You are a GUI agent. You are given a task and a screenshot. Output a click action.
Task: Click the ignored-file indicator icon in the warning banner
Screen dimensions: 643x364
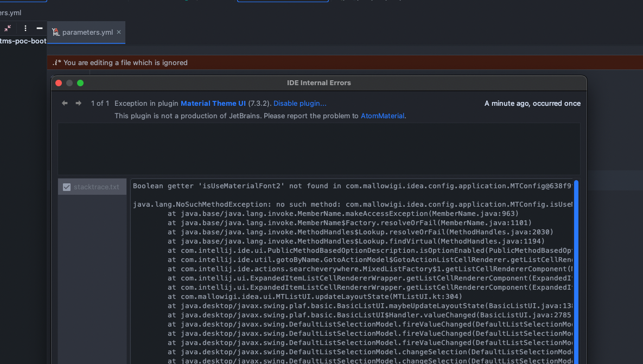click(57, 62)
